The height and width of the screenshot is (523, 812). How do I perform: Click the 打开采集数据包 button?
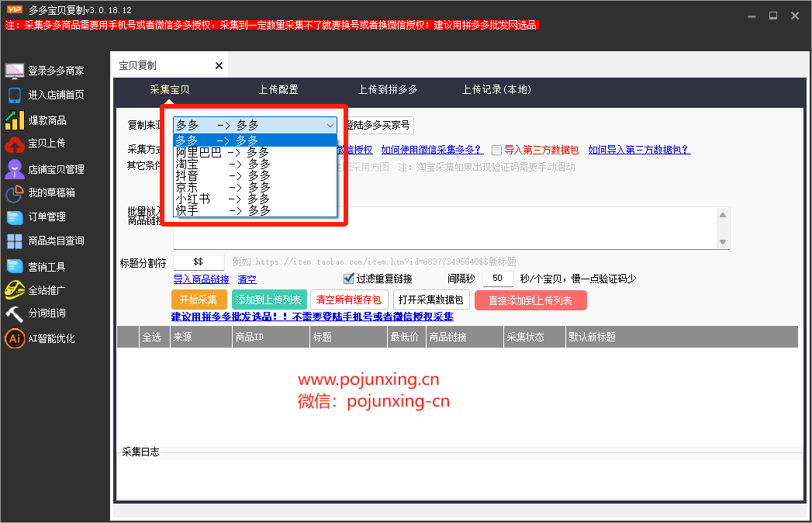(431, 300)
